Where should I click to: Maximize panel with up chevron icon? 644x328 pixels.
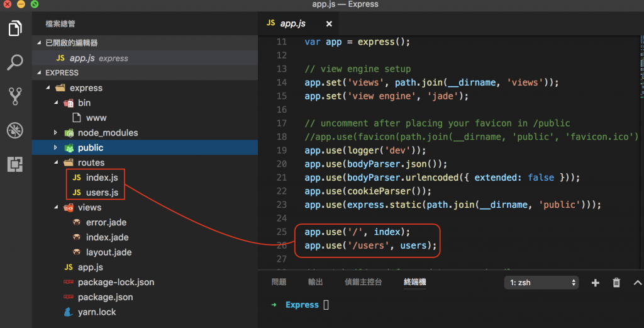[638, 283]
